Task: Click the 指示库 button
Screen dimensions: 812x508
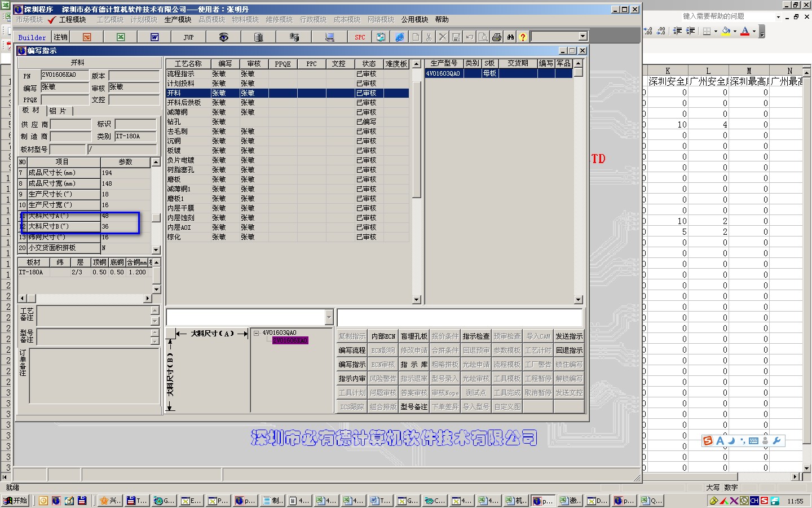Action: 414,365
